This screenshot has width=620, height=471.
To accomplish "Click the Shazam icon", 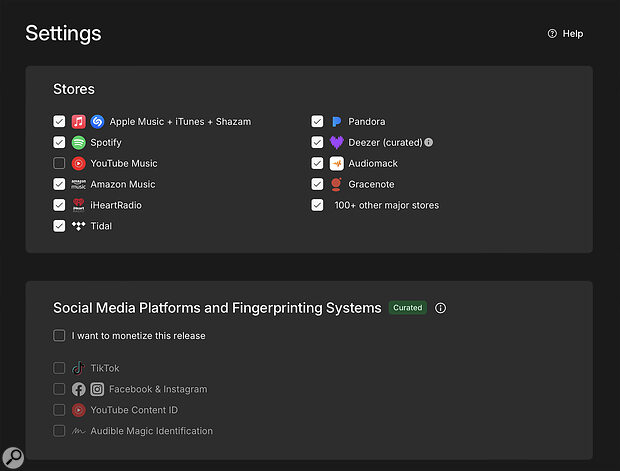I will [97, 121].
